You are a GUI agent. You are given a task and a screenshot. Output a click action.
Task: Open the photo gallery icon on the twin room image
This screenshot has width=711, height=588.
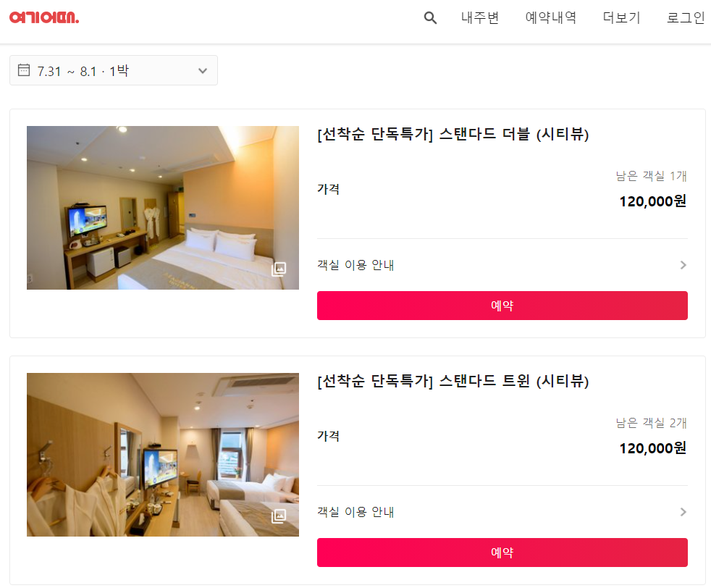tap(279, 516)
